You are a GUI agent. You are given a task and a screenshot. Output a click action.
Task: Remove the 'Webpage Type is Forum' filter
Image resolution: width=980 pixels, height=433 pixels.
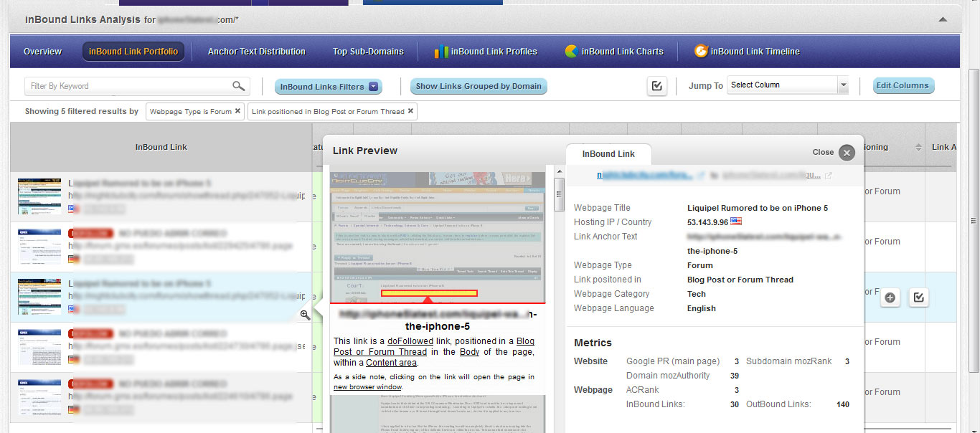point(237,111)
